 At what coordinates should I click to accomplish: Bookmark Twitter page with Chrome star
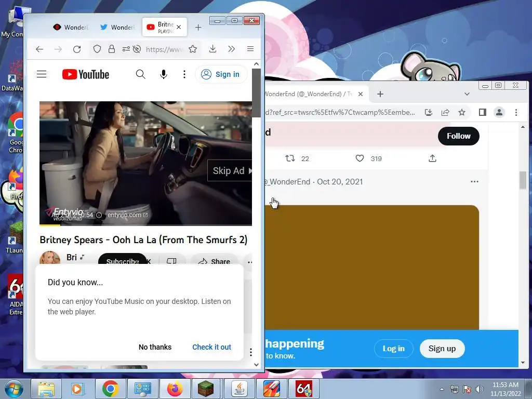point(462,112)
